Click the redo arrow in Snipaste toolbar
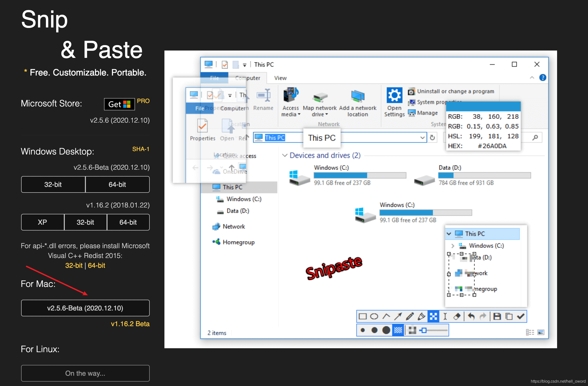 483,316
